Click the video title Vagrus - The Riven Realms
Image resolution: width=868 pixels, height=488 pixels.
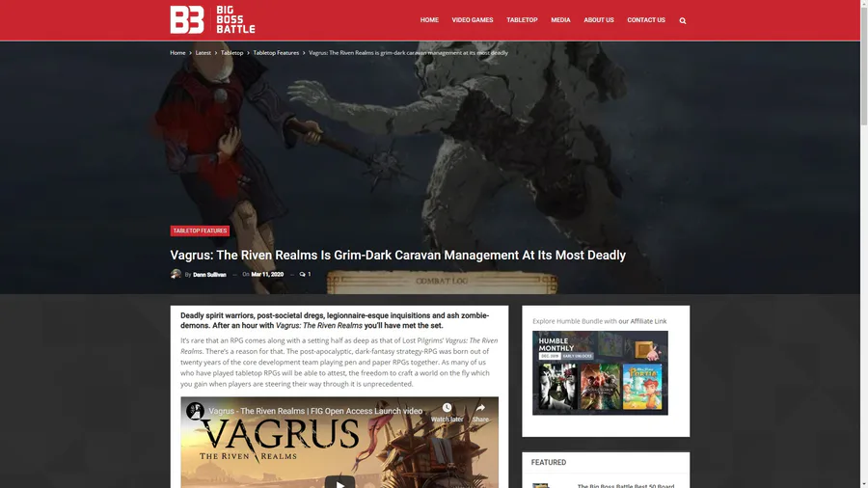315,411
